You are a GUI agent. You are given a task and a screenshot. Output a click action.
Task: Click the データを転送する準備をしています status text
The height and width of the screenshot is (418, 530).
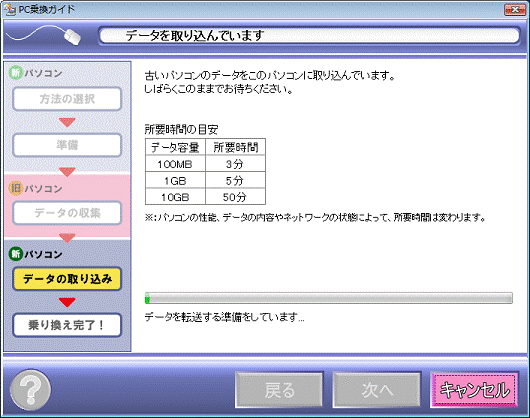[224, 317]
